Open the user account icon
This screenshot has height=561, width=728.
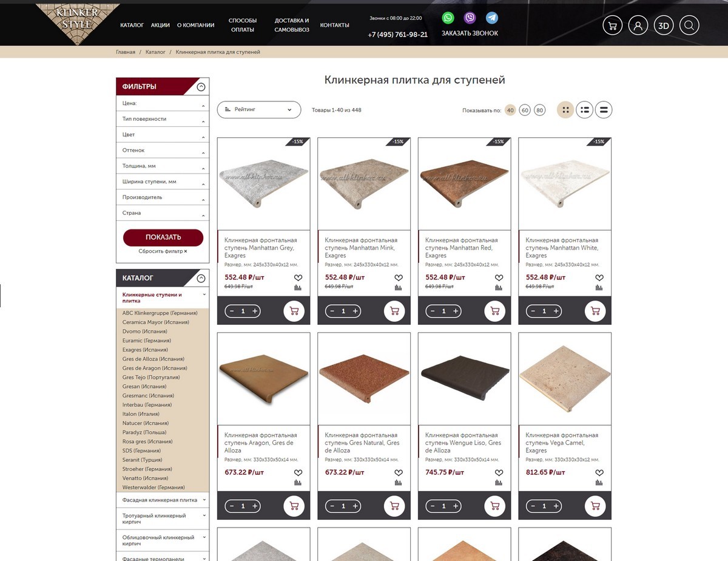(638, 25)
